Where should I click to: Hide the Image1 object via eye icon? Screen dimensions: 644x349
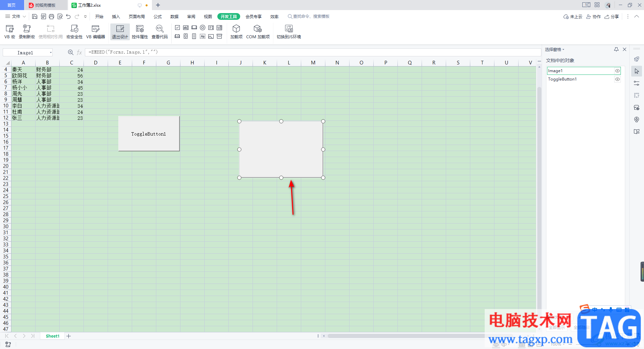pos(617,71)
